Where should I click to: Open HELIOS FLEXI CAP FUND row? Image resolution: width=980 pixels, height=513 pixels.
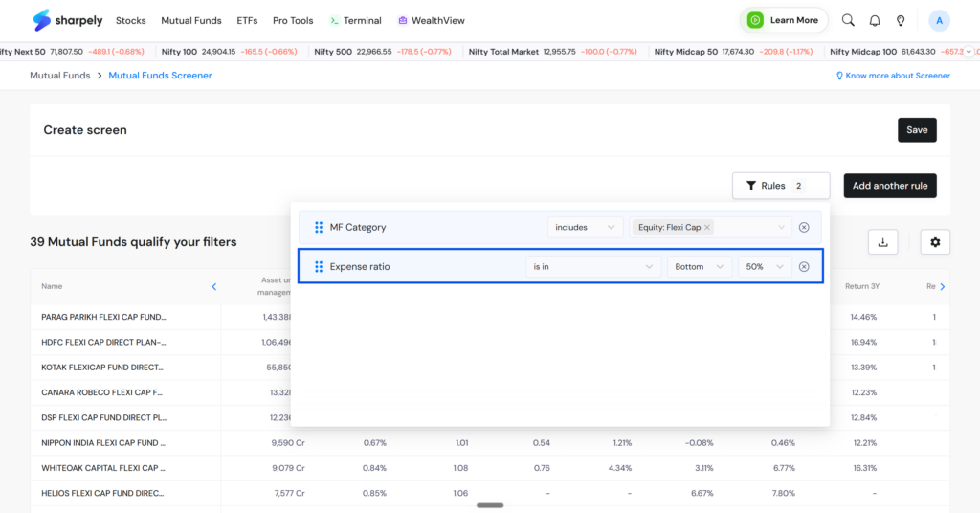[102, 493]
